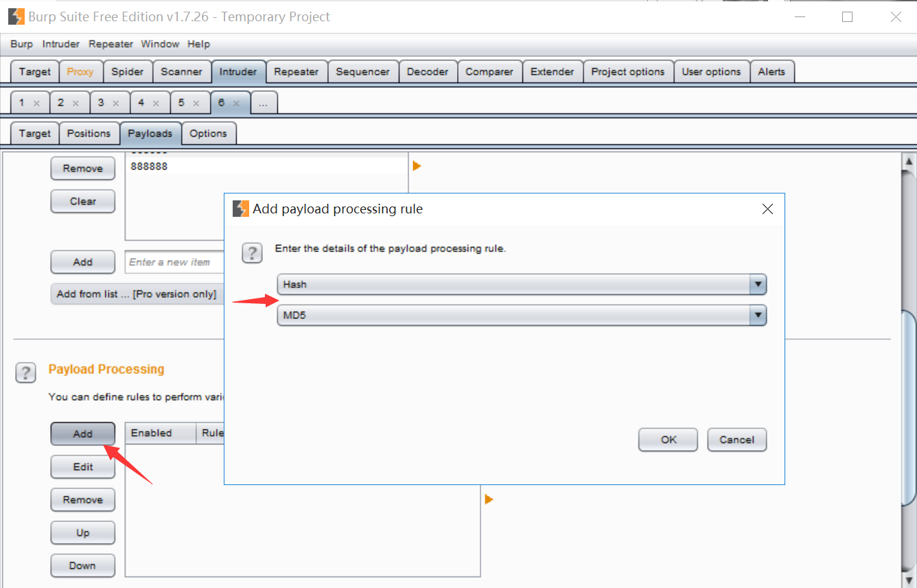Open the Window menu

(x=160, y=44)
